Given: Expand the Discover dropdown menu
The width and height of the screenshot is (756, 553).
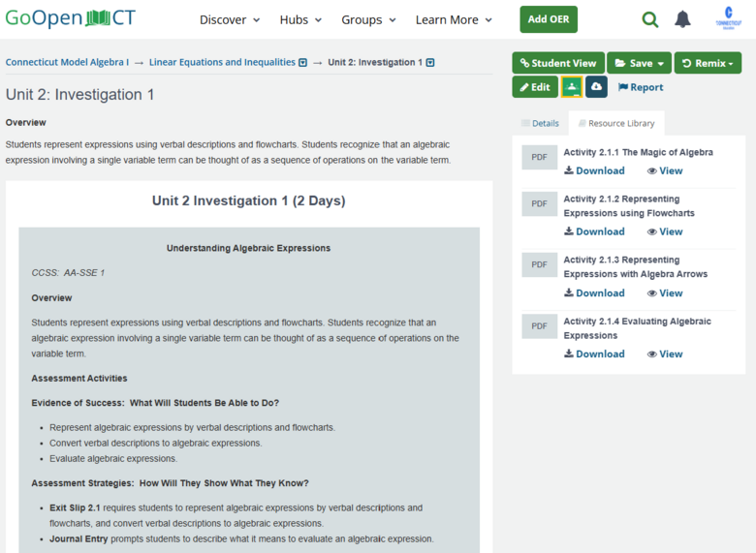Looking at the screenshot, I should 230,19.
